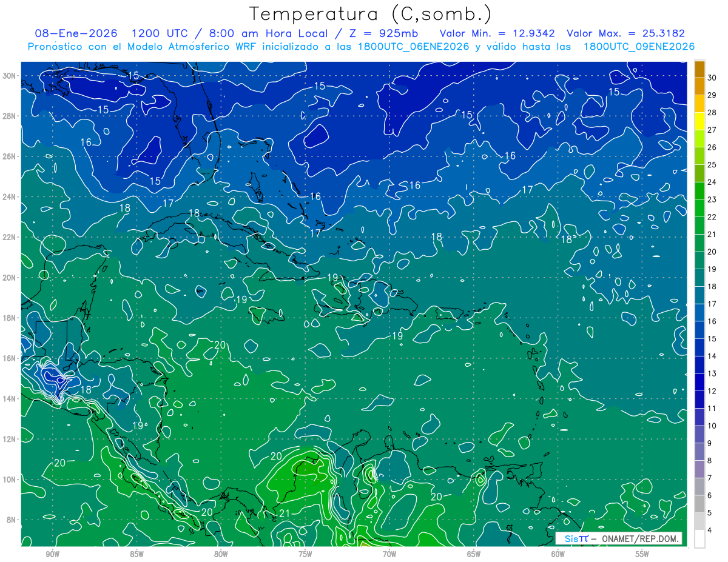728x562 pixels.
Task: Select the yellow legend swatch for 27
Action: tap(699, 121)
